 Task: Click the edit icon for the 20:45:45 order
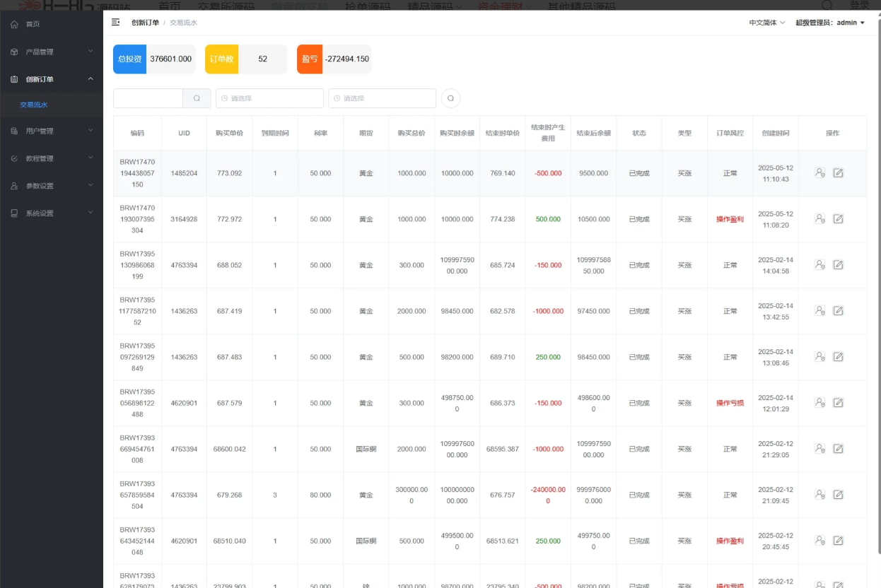click(838, 541)
